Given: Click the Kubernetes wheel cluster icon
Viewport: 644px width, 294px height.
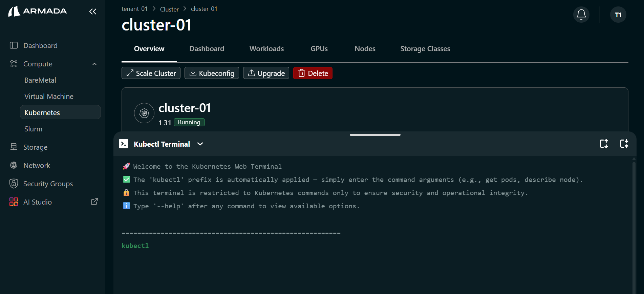Looking at the screenshot, I should 144,113.
